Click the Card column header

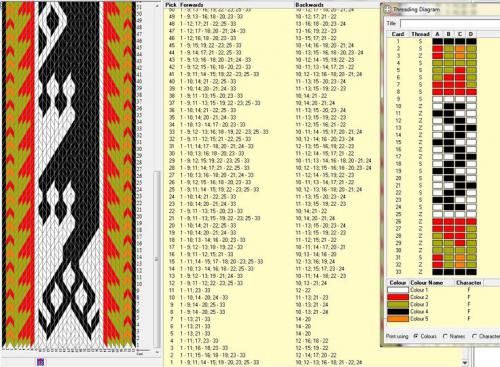click(x=398, y=34)
